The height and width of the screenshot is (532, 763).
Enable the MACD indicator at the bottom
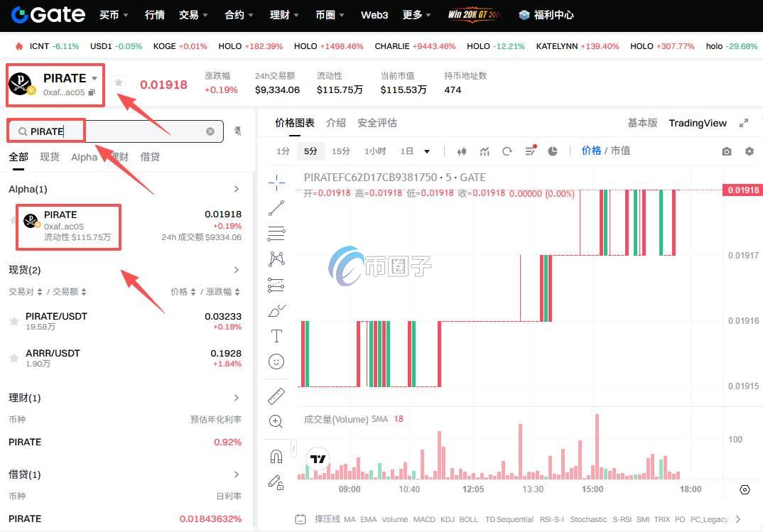[x=424, y=519]
